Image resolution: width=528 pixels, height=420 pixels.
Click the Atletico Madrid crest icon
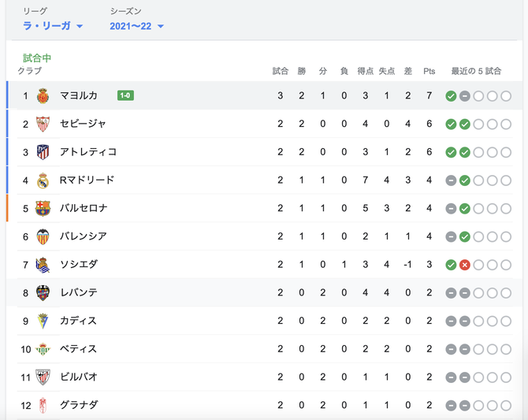(43, 152)
